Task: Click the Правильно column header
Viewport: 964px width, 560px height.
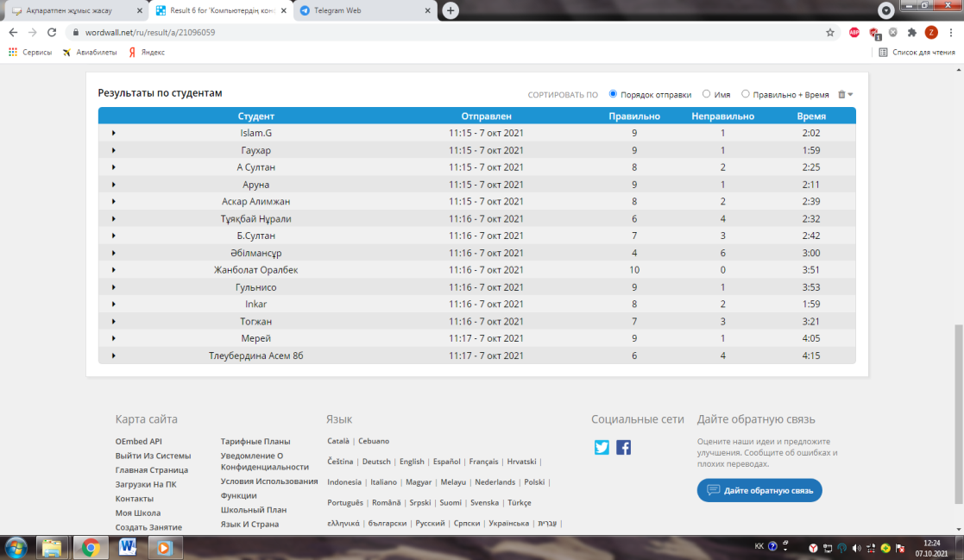Action: click(633, 116)
